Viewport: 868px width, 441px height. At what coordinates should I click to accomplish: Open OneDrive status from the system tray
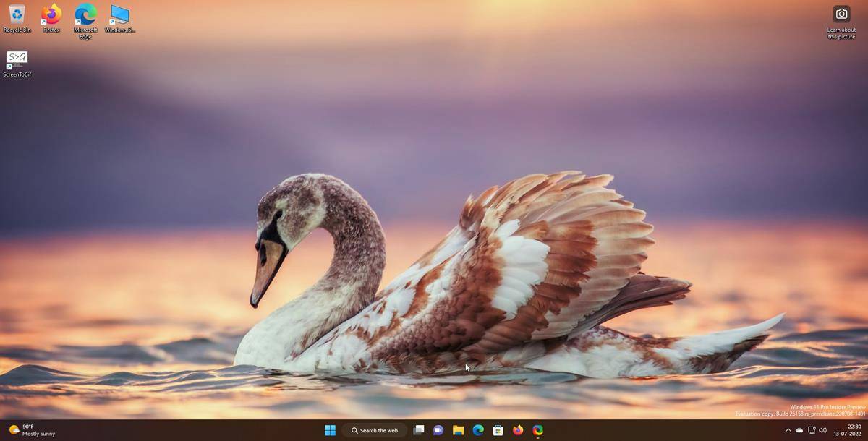pyautogui.click(x=799, y=430)
